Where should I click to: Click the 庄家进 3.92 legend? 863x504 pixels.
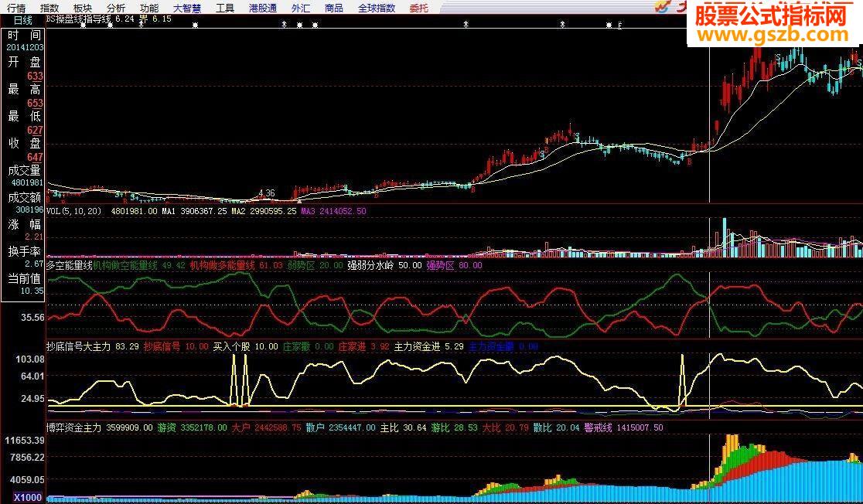click(x=363, y=346)
